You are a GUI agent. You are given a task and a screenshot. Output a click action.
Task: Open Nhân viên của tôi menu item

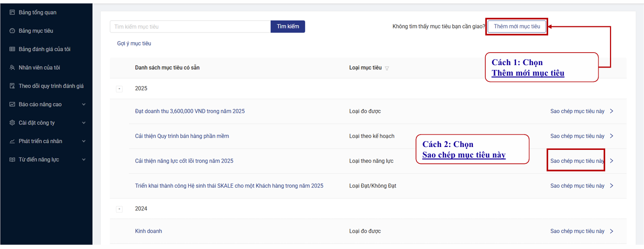(x=39, y=68)
